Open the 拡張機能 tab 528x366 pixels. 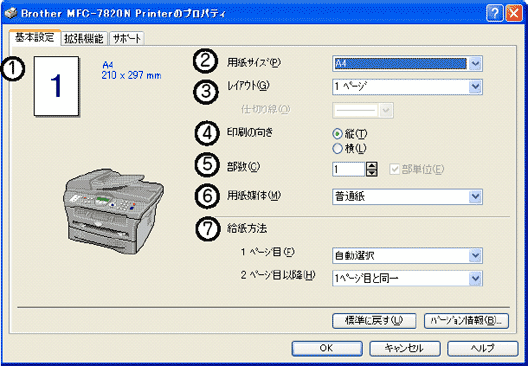(84, 39)
